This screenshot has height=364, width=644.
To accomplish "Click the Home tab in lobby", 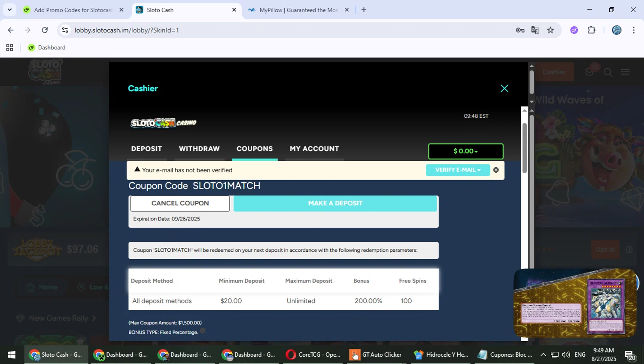I will [x=42, y=287].
